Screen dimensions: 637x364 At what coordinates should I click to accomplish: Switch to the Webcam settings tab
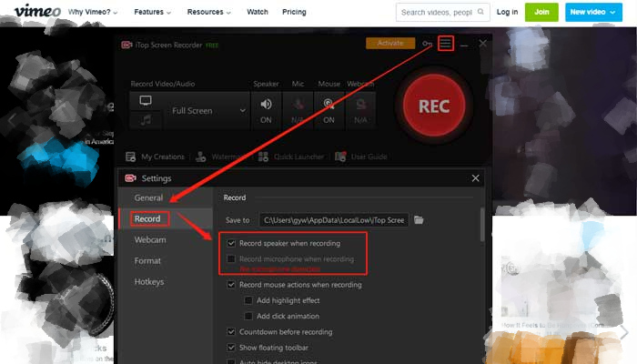(x=150, y=239)
